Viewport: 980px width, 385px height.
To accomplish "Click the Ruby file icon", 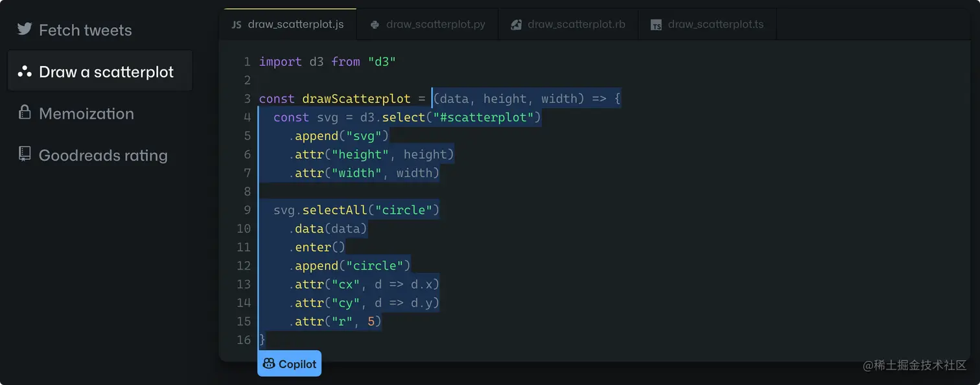I will 516,25.
